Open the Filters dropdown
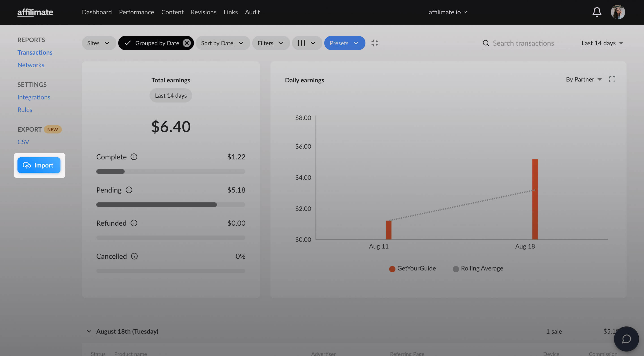This screenshot has height=356, width=644. coord(271,43)
